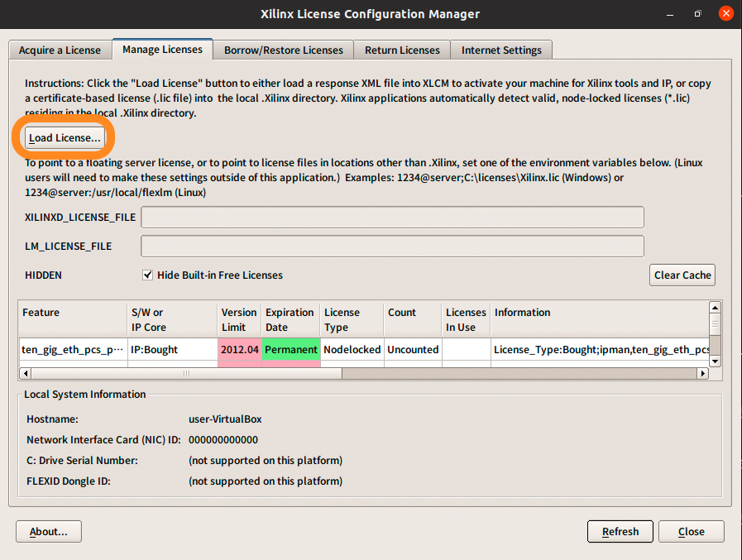The height and width of the screenshot is (560, 742).
Task: Click the Licenses In Use column header
Action: click(466, 319)
